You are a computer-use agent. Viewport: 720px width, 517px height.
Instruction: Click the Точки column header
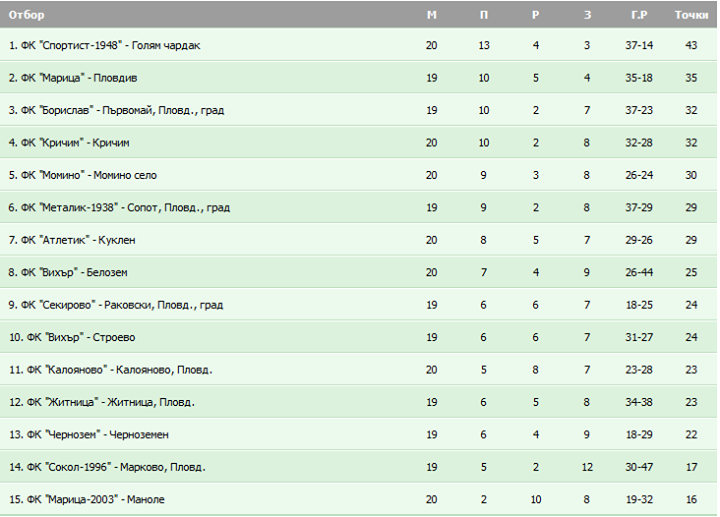tap(691, 15)
